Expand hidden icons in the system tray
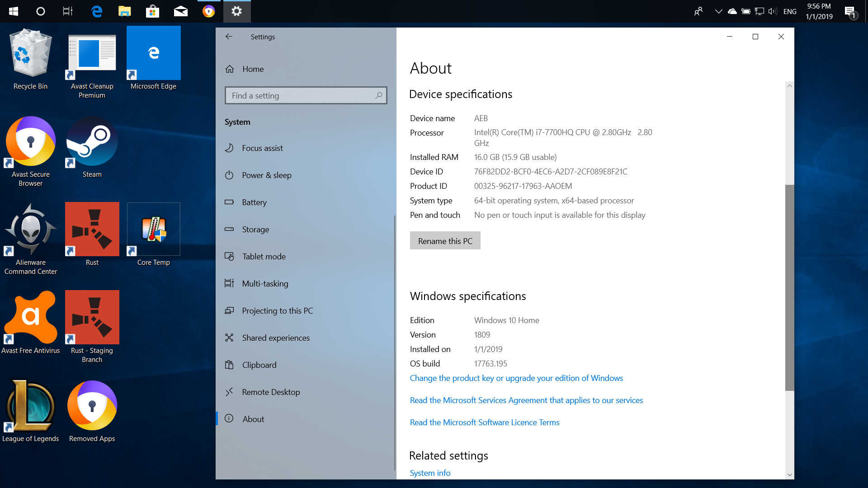Screen dimensions: 868x488 [x=719, y=11]
